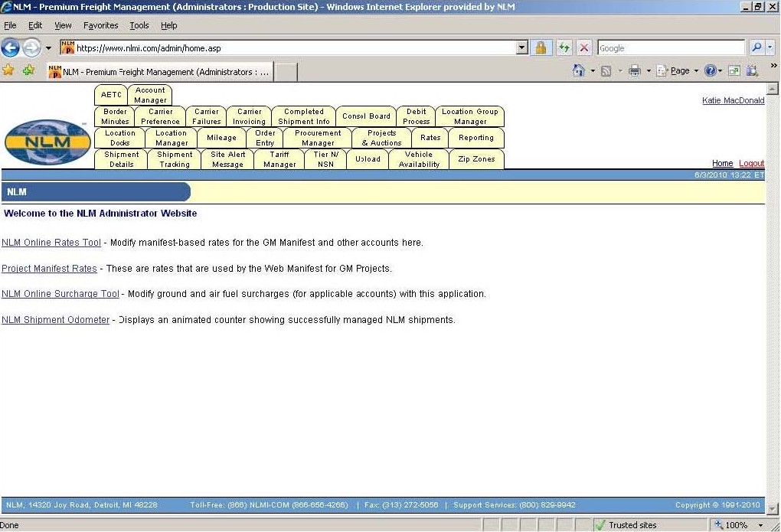Click the Refresh page icon

point(564,47)
